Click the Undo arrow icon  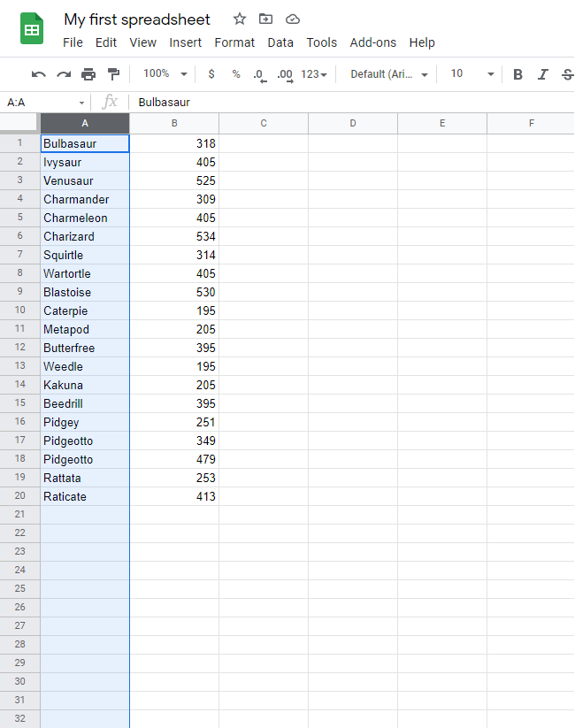(38, 74)
